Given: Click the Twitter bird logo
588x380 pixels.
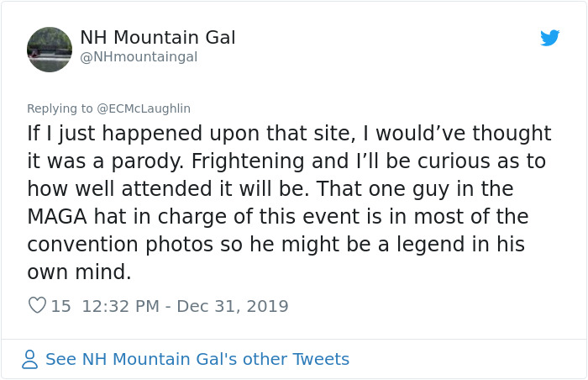Looking at the screenshot, I should pyautogui.click(x=550, y=38).
